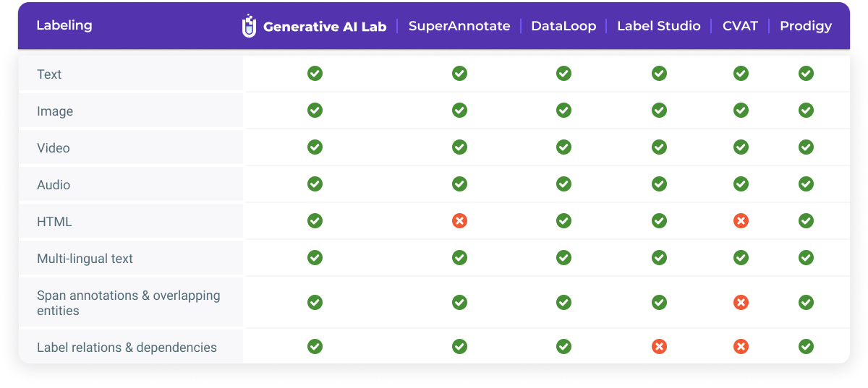Click the red X for SuperAnnotate HTML

[x=459, y=220]
